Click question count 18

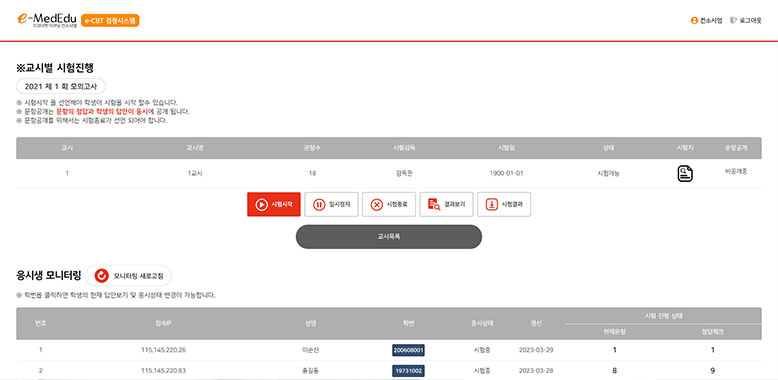click(x=312, y=174)
